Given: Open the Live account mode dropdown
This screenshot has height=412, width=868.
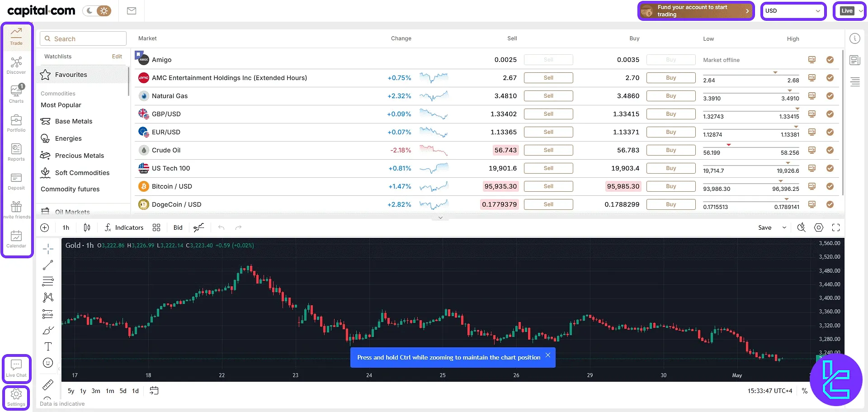Looking at the screenshot, I should pyautogui.click(x=849, y=11).
